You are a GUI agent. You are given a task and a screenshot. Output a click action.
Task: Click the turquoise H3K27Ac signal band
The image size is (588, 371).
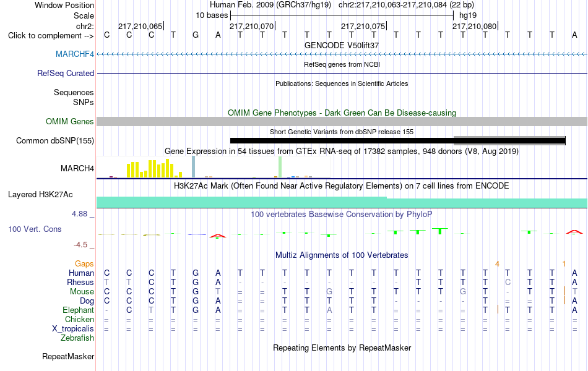click(x=342, y=202)
